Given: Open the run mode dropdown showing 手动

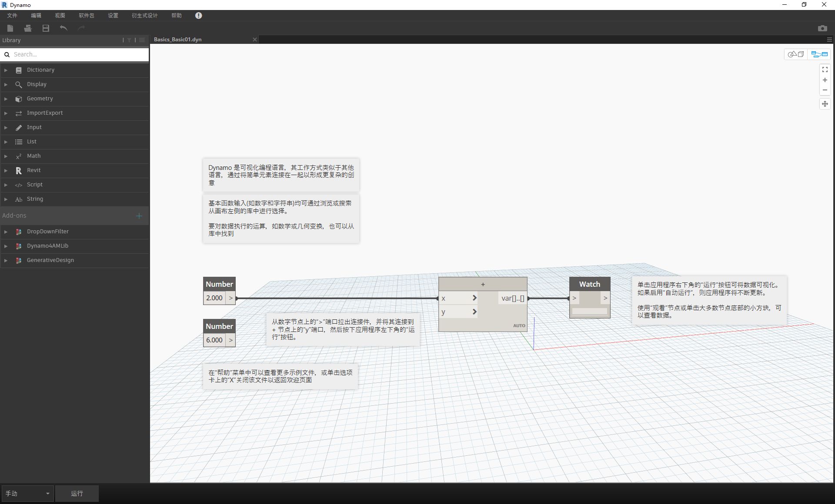Looking at the screenshot, I should 27,494.
